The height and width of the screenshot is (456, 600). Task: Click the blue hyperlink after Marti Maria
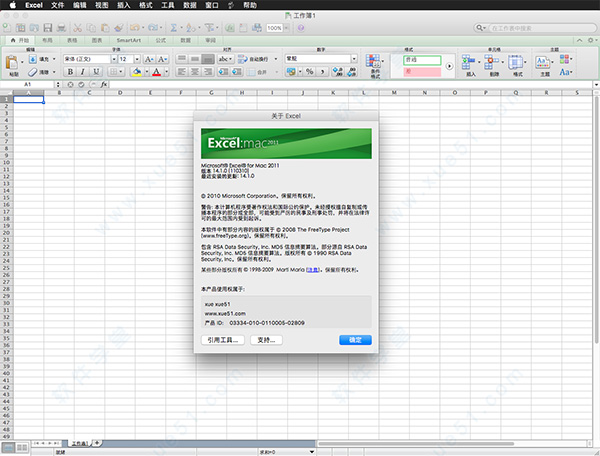313,270
